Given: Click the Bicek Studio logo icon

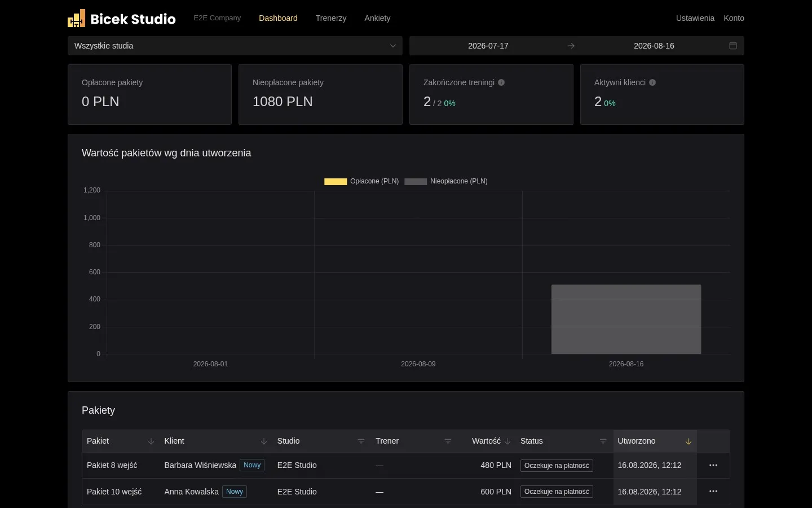Looking at the screenshot, I should pos(77,18).
